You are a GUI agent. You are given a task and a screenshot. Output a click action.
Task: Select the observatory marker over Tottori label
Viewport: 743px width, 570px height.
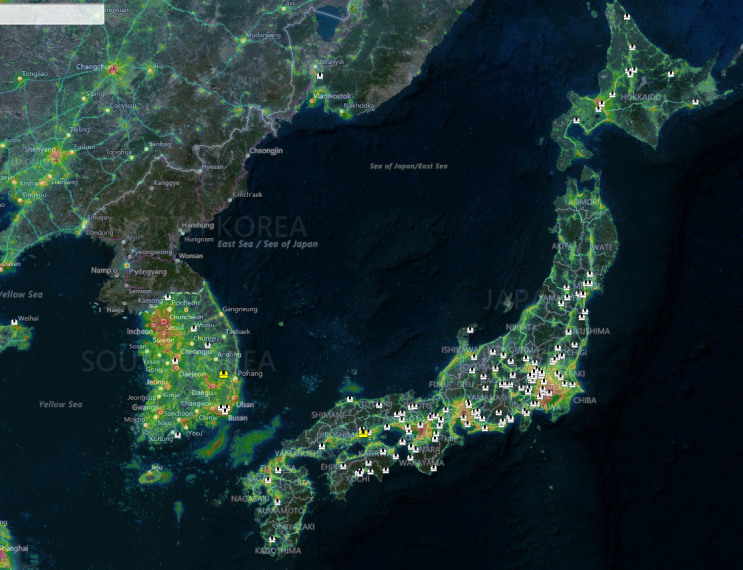point(379,405)
